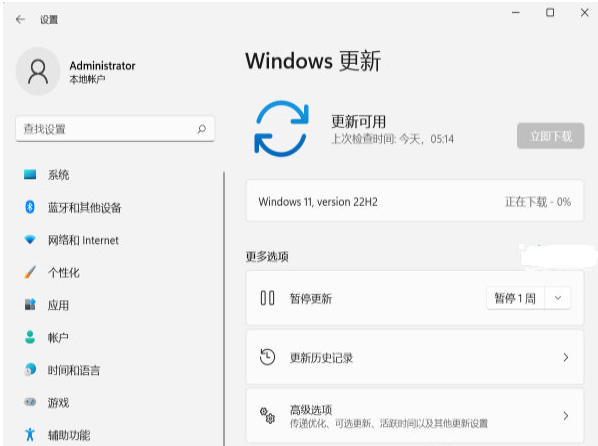
Task: Click the Administrator profile avatar
Action: click(x=38, y=71)
